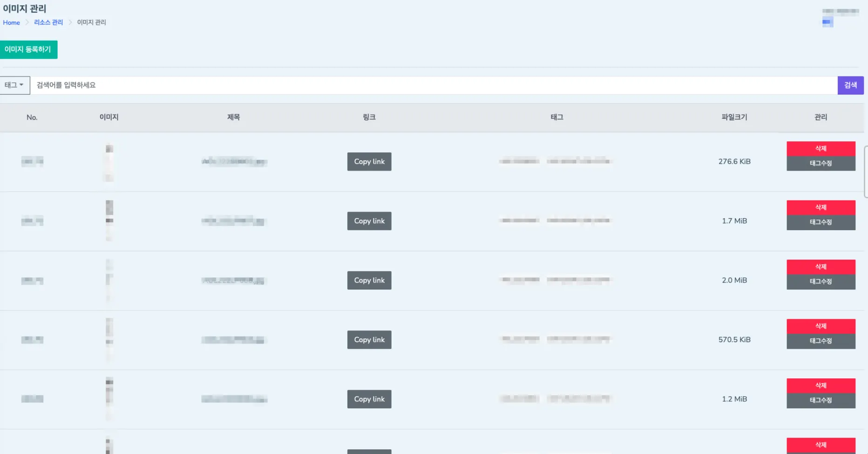Image resolution: width=868 pixels, height=454 pixels.
Task: Delete the 570.5 KiB image with 삭제
Action: pyautogui.click(x=821, y=326)
